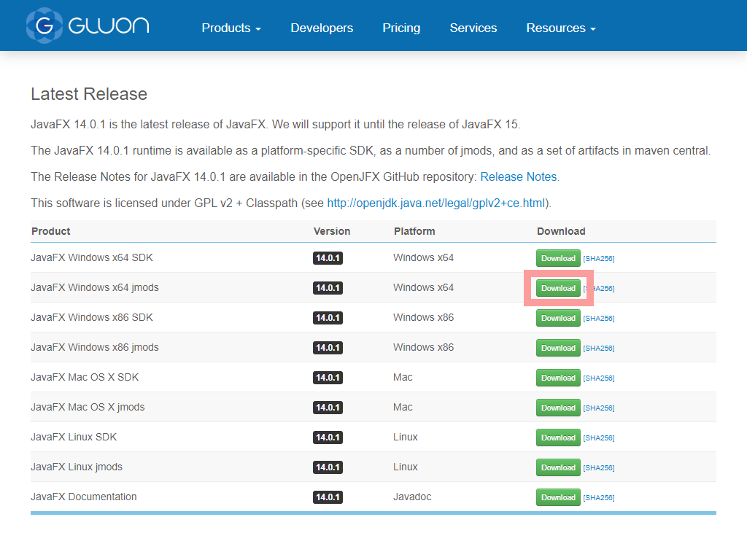The image size is (747, 560).
Task: Navigate to Services
Action: pyautogui.click(x=473, y=28)
